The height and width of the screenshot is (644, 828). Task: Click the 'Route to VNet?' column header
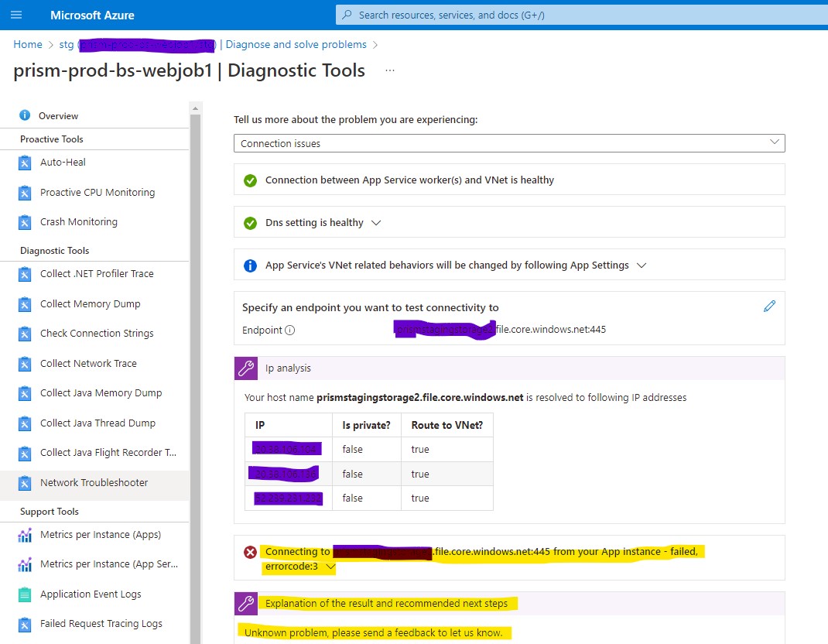pyautogui.click(x=447, y=425)
